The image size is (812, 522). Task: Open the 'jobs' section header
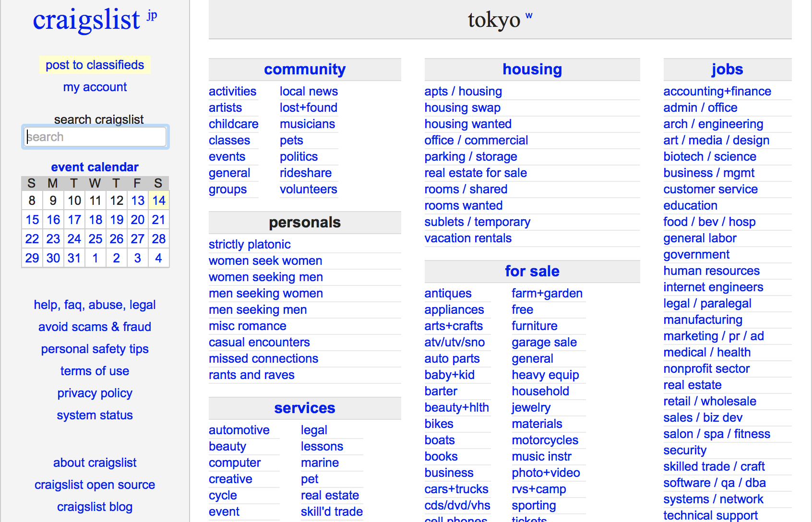click(x=727, y=69)
